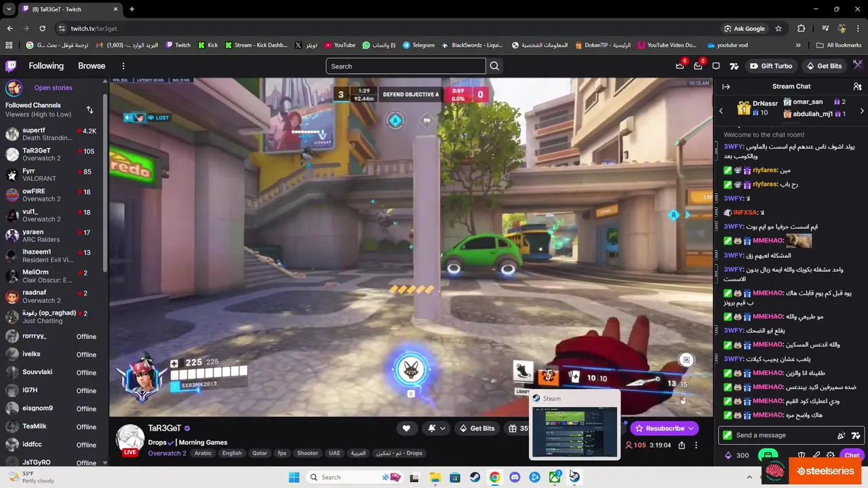Screen dimensions: 868x488
Task: Open the Xbox app in the taskbar
Action: tap(555, 477)
